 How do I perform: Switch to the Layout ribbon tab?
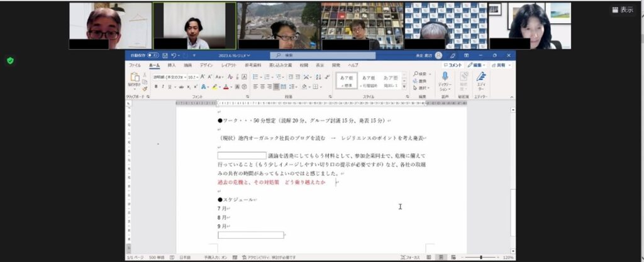(229, 65)
